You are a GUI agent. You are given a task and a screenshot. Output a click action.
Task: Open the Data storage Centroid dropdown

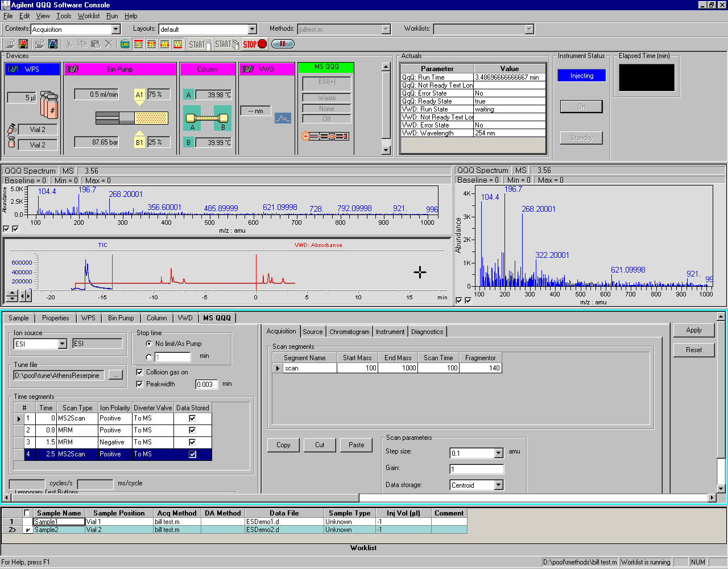pyautogui.click(x=499, y=485)
